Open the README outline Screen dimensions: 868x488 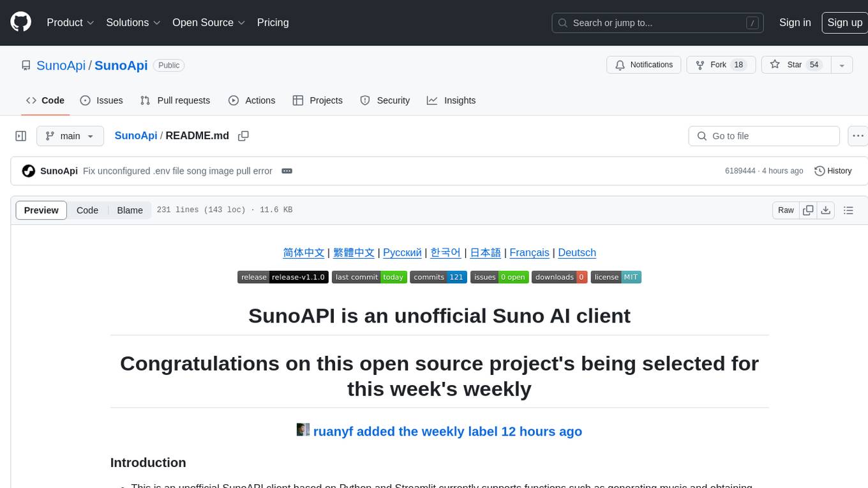pyautogui.click(x=848, y=210)
